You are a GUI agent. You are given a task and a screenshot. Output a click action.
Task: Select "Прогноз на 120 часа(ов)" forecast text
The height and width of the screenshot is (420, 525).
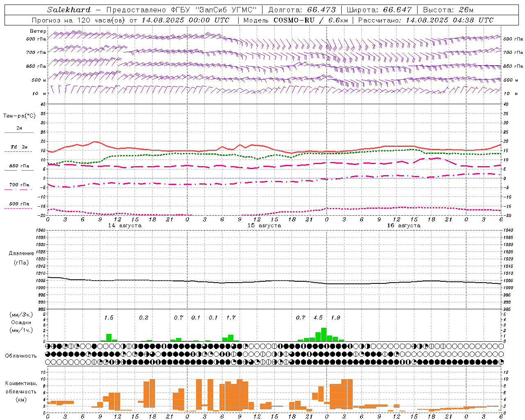[79, 20]
